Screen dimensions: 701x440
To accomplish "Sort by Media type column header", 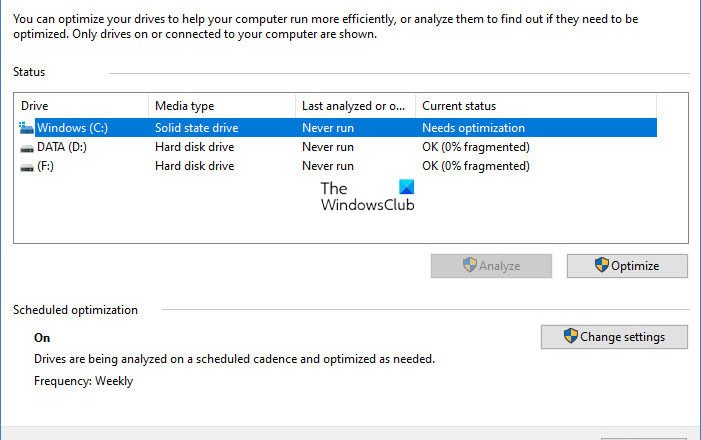I will point(221,106).
